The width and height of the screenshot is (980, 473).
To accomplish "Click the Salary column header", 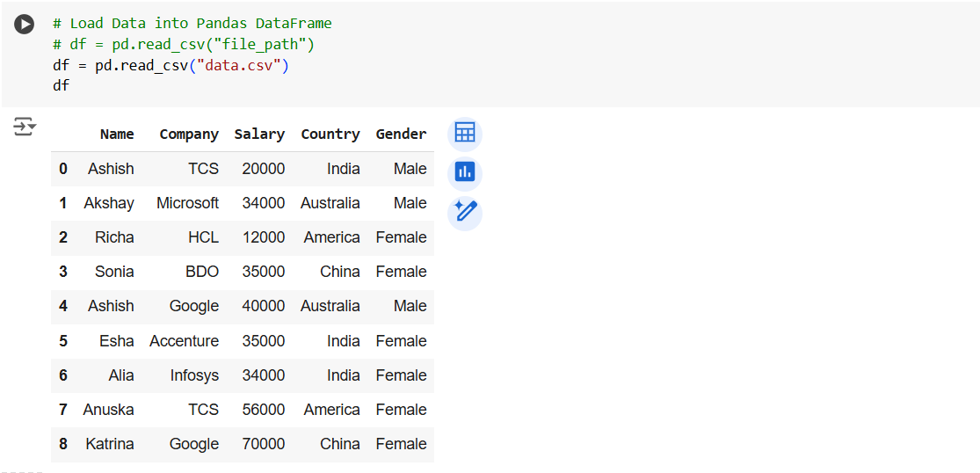I will click(x=259, y=135).
